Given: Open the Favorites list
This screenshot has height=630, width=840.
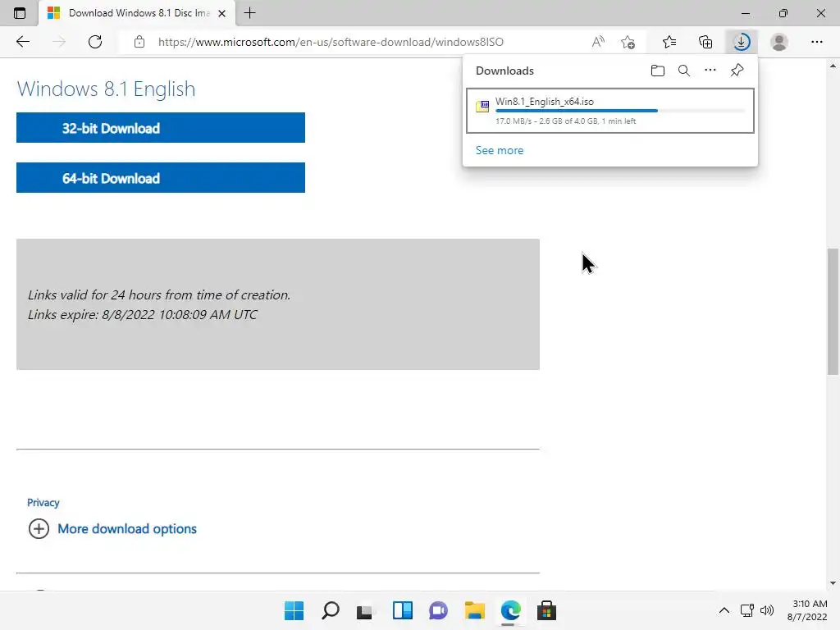Looking at the screenshot, I should 669,42.
